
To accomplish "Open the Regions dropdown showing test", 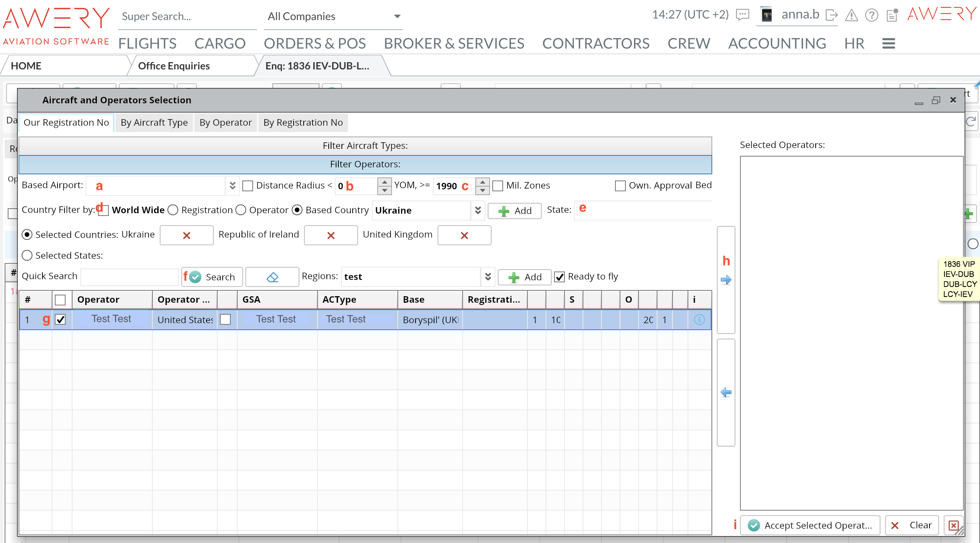I will coord(488,277).
